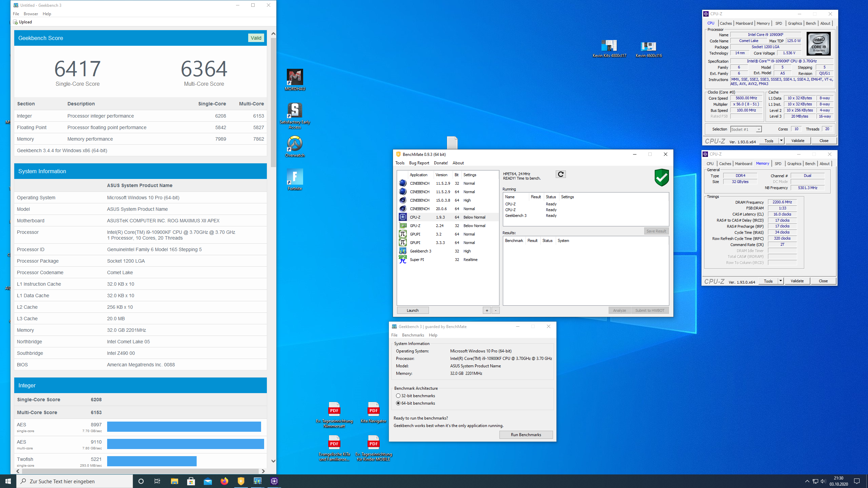Click Run Benchmarks button

tap(526, 435)
